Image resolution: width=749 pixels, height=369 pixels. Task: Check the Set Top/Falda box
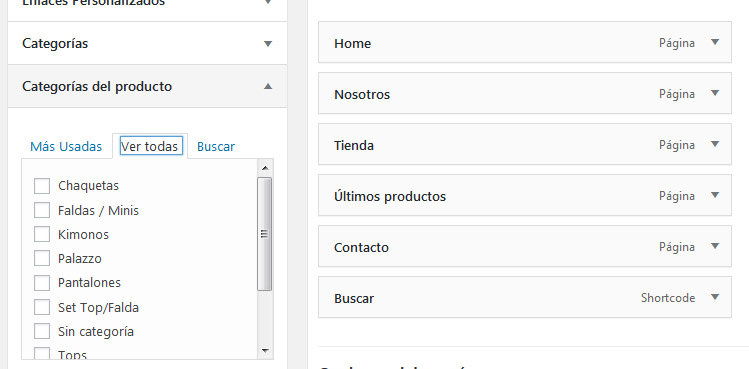click(x=42, y=307)
